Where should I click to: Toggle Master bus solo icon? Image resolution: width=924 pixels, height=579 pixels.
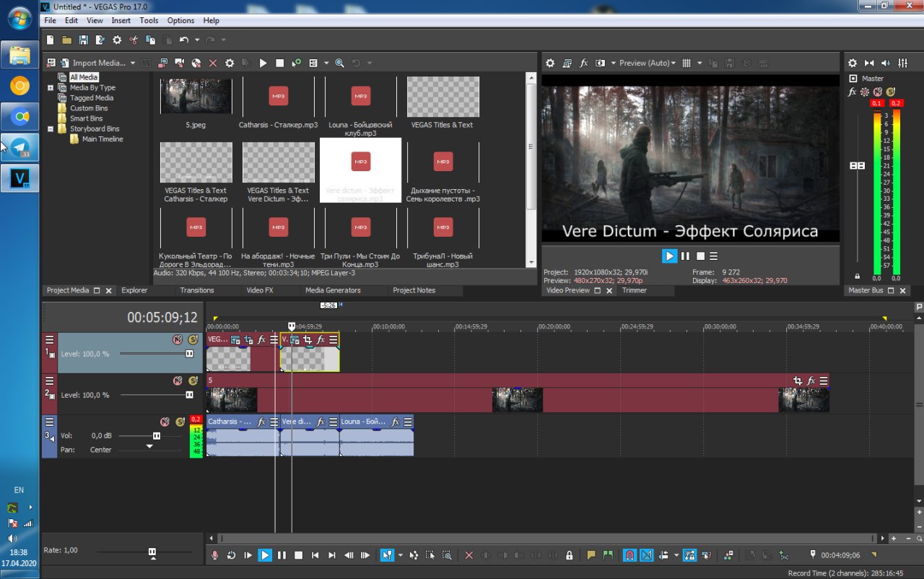pos(890,92)
